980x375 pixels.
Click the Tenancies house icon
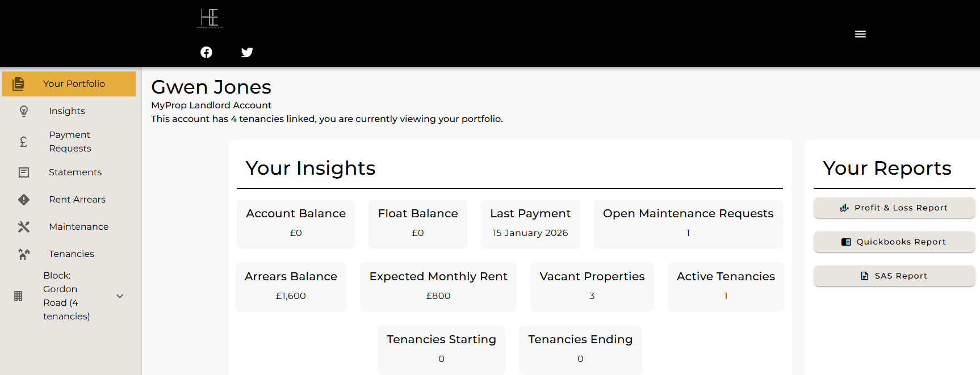pyautogui.click(x=24, y=254)
